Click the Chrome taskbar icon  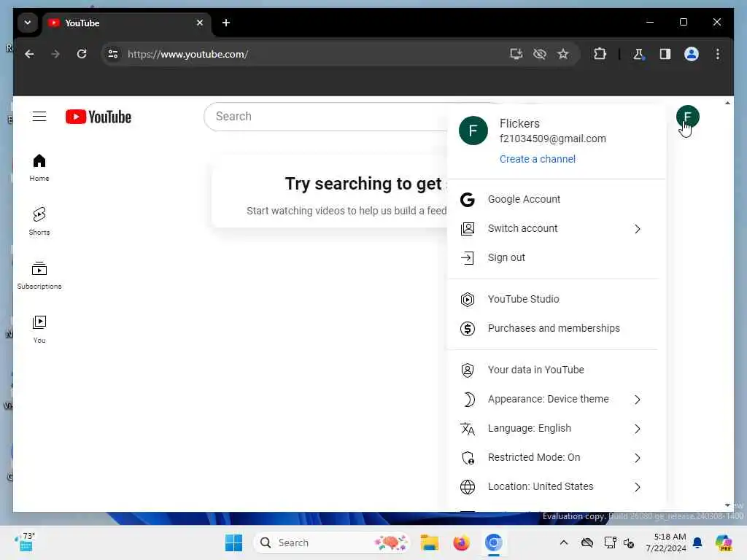click(494, 542)
